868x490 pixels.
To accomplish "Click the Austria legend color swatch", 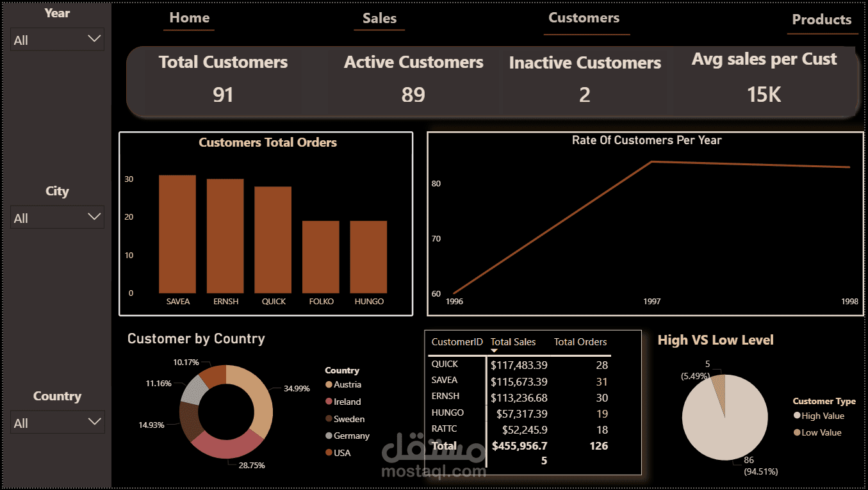I will pos(329,385).
